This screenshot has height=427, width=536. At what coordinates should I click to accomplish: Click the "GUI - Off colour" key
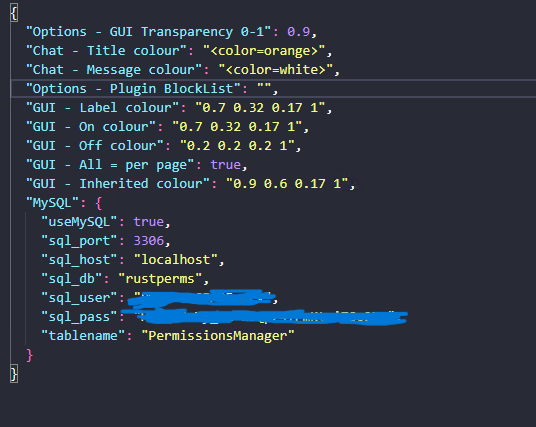point(95,146)
